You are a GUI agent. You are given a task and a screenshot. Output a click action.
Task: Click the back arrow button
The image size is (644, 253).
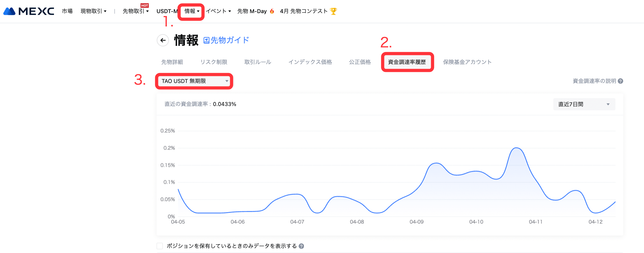click(x=163, y=40)
